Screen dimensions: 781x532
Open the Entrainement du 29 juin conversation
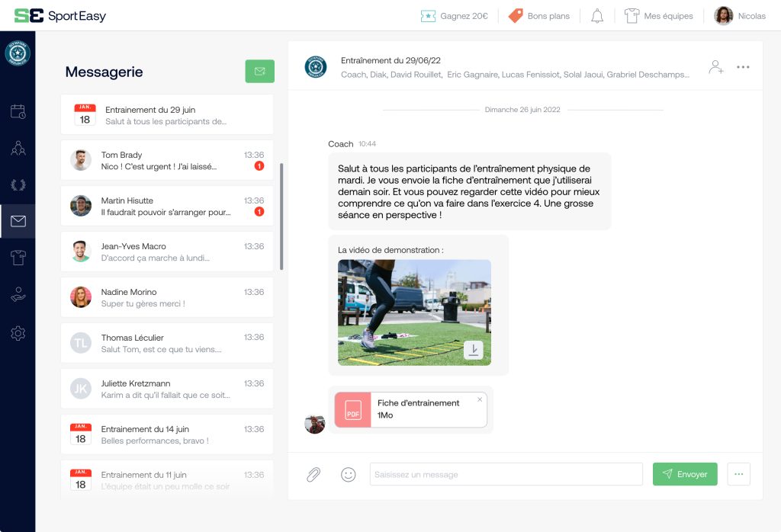[167, 114]
